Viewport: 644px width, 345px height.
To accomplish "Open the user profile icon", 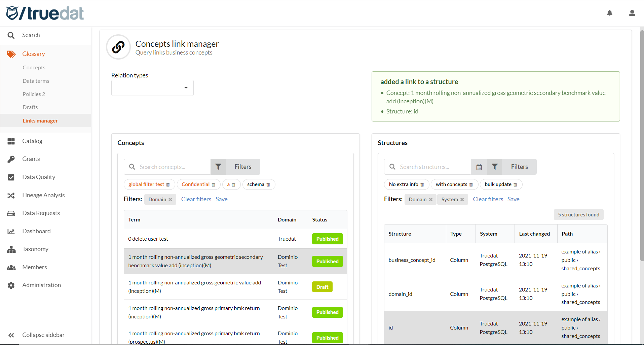I will (632, 13).
